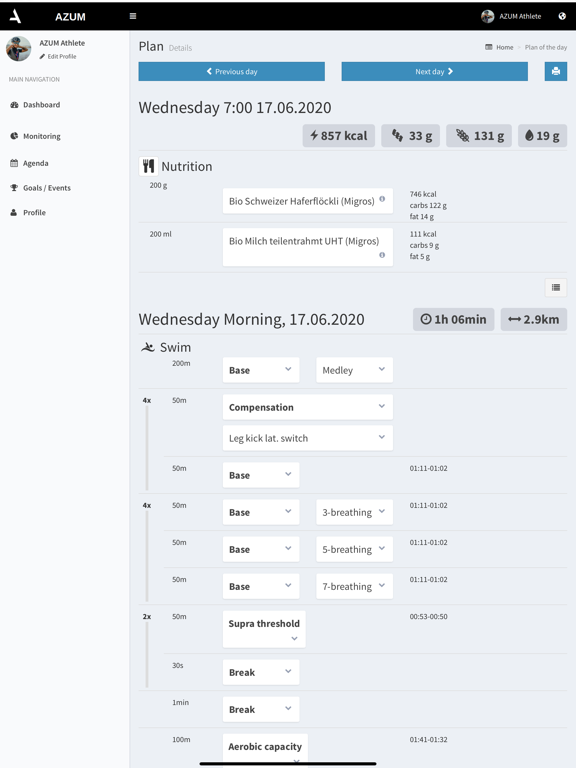576x768 pixels.
Task: Toggle the hamburger sidebar menu icon
Action: click(133, 16)
